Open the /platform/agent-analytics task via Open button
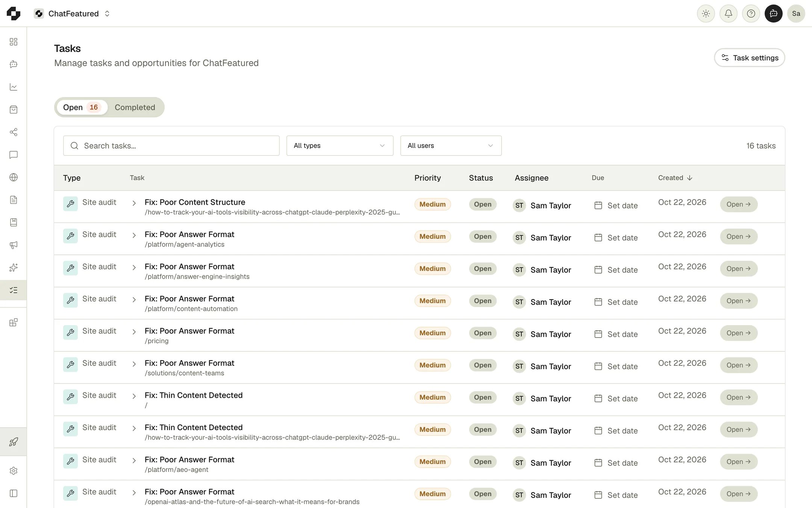 coord(739,236)
